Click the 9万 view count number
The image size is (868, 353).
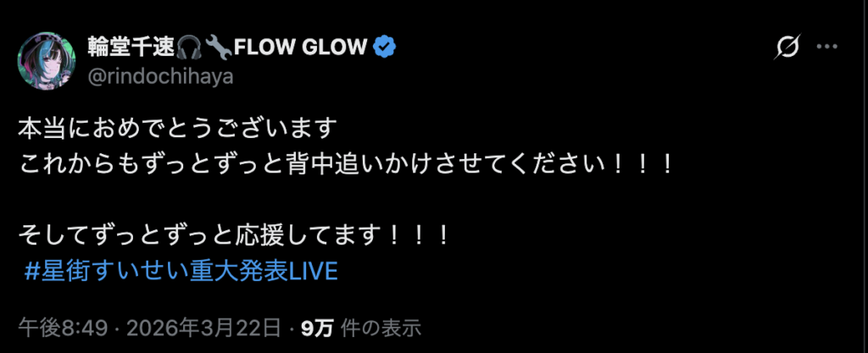point(317,328)
